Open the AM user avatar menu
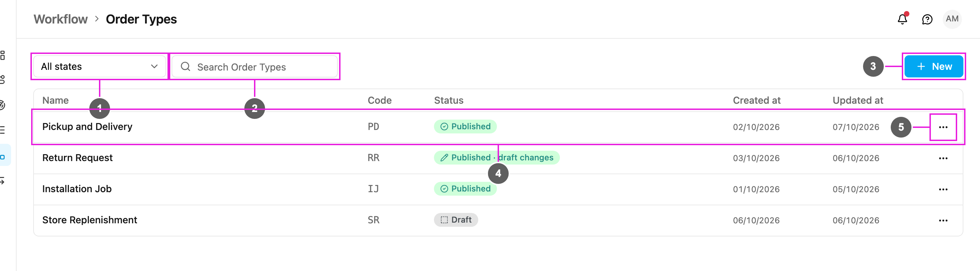The image size is (980, 271). [x=952, y=19]
